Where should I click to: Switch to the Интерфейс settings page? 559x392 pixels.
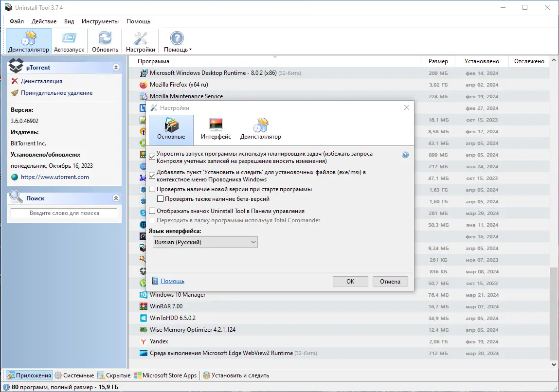(216, 129)
